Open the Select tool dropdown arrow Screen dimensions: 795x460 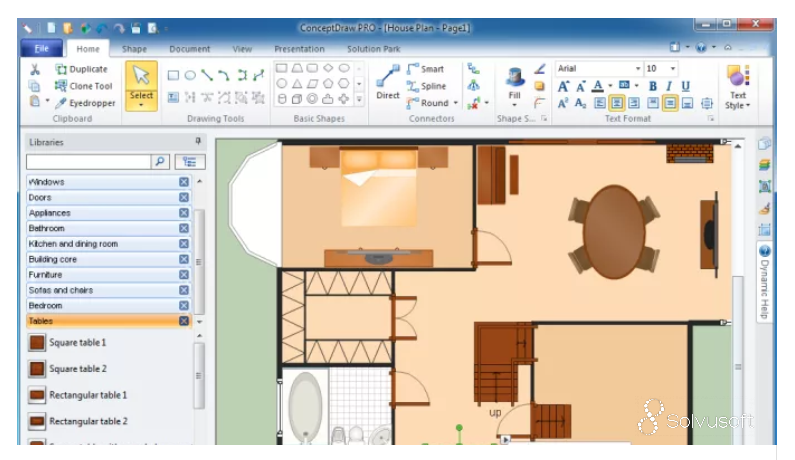tap(141, 105)
